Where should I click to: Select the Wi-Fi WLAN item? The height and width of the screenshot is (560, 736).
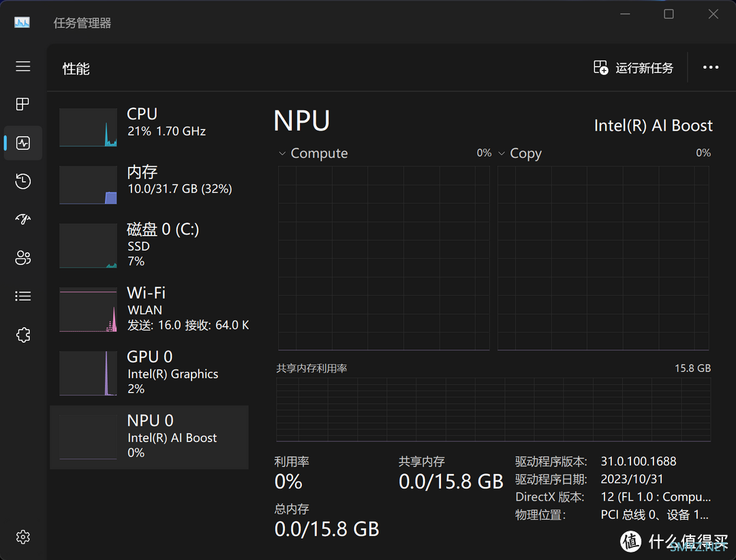tap(149, 309)
